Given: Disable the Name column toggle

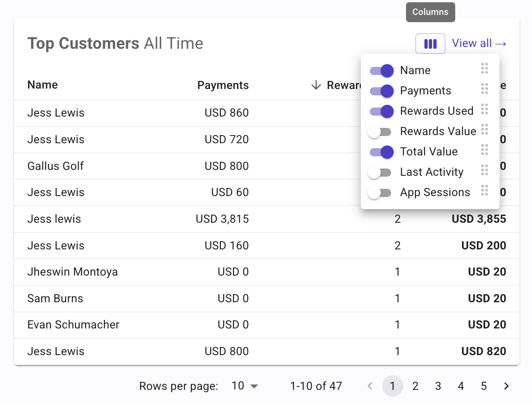Looking at the screenshot, I should (381, 70).
